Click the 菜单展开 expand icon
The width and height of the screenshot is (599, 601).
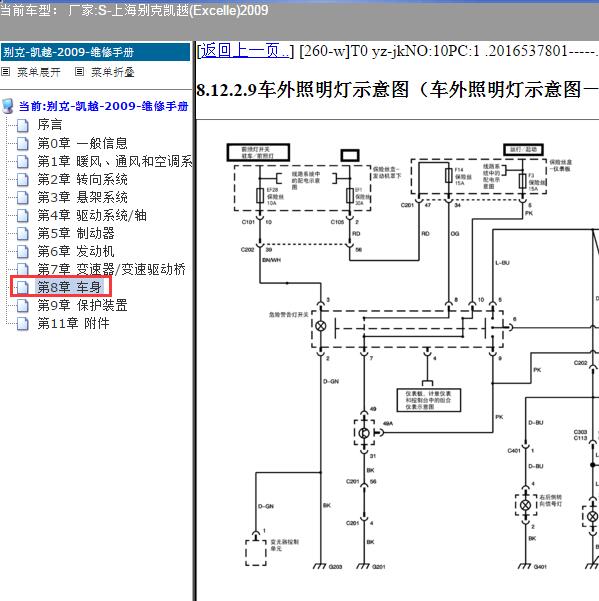pos(6,72)
